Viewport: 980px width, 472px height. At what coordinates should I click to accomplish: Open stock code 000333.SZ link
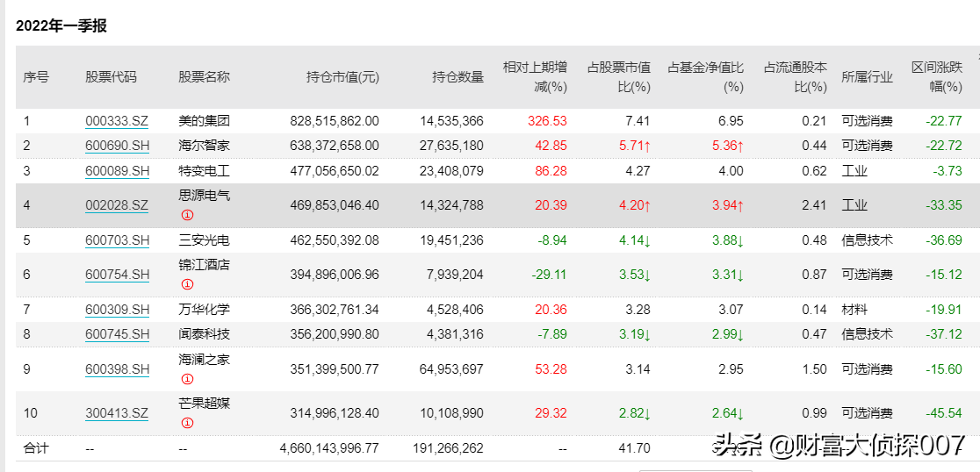click(x=117, y=121)
